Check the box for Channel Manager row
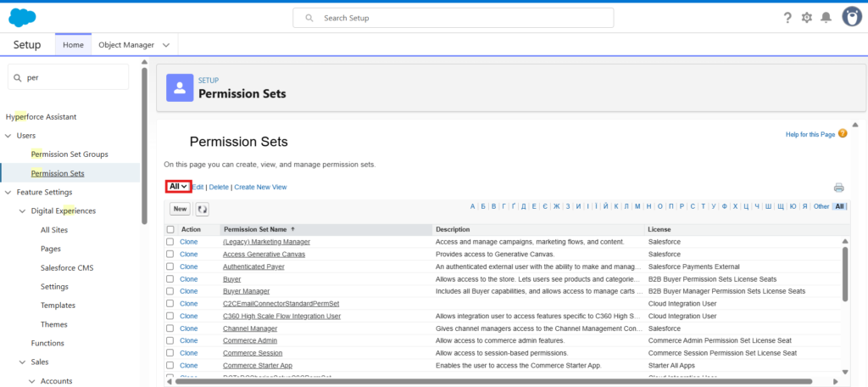This screenshot has height=387, width=868. pos(170,328)
